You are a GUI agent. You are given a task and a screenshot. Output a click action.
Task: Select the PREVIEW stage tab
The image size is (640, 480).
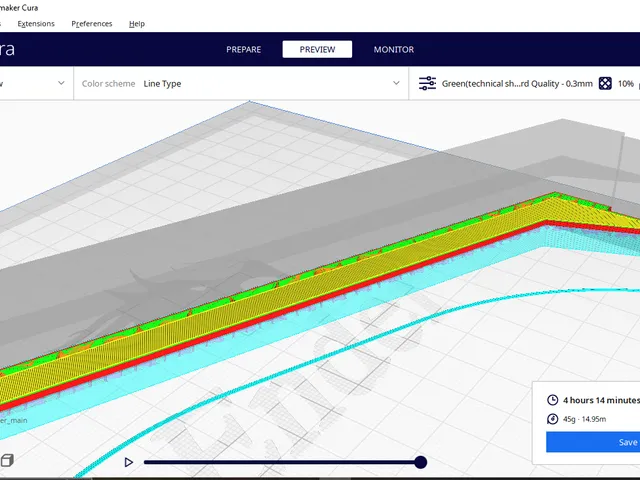[x=317, y=49]
